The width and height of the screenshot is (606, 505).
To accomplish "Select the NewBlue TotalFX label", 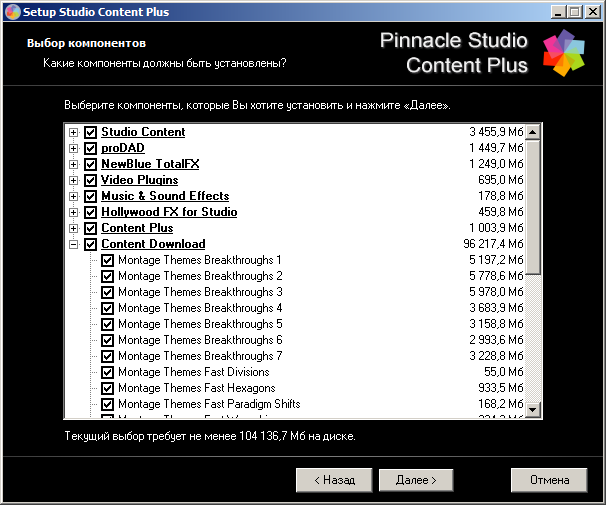I will (150, 164).
